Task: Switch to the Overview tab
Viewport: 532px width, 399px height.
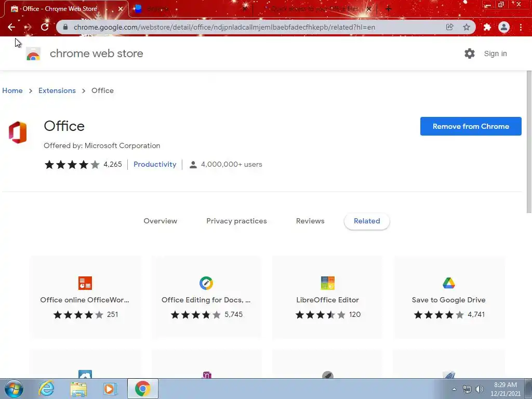Action: click(160, 221)
